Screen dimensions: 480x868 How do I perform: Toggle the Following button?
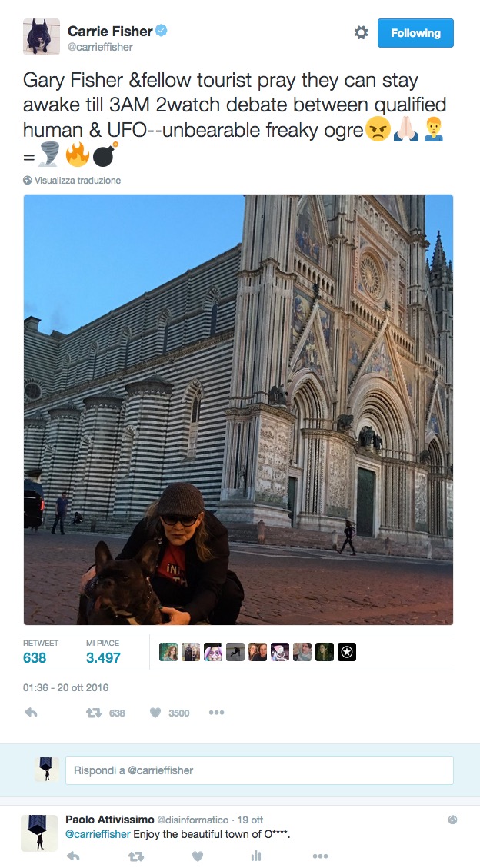pyautogui.click(x=415, y=33)
